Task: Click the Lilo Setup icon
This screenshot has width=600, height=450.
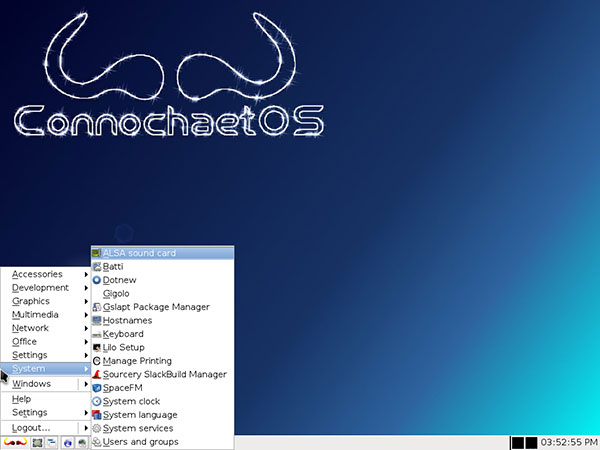Action: click(97, 347)
